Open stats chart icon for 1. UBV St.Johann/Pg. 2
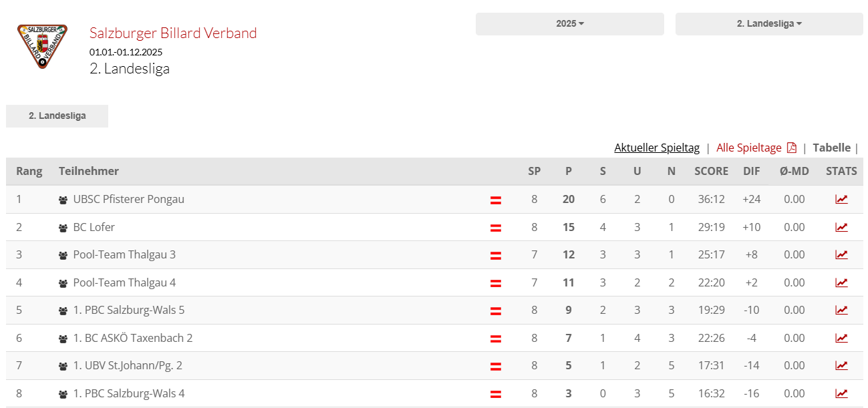The image size is (868, 408). click(x=841, y=365)
